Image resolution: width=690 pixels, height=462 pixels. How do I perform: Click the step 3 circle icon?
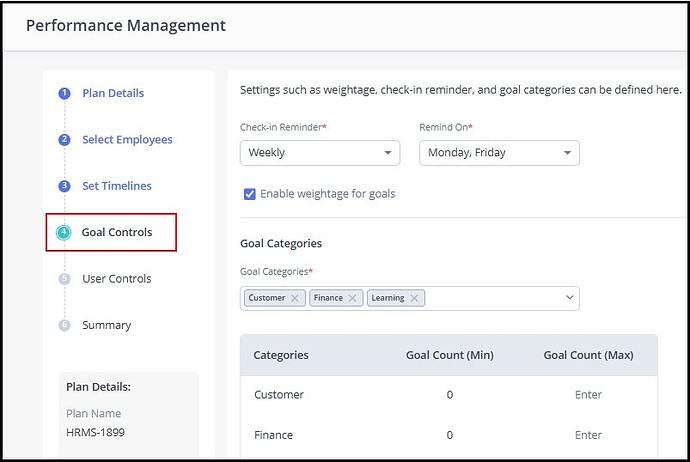tap(64, 186)
